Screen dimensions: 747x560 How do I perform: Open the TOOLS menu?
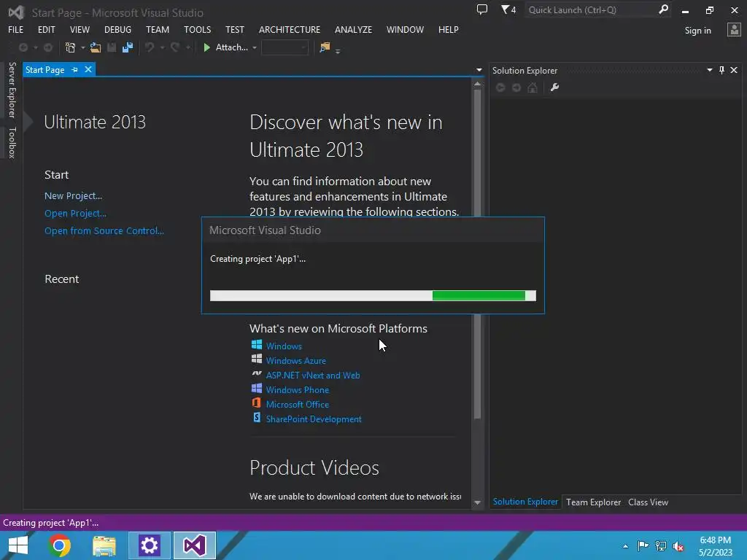point(197,29)
